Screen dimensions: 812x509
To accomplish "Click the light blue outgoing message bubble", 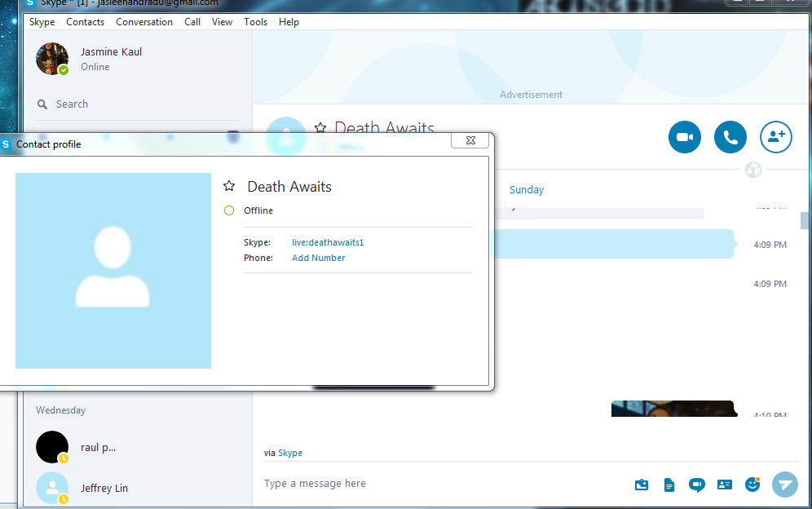I will pyautogui.click(x=612, y=244).
